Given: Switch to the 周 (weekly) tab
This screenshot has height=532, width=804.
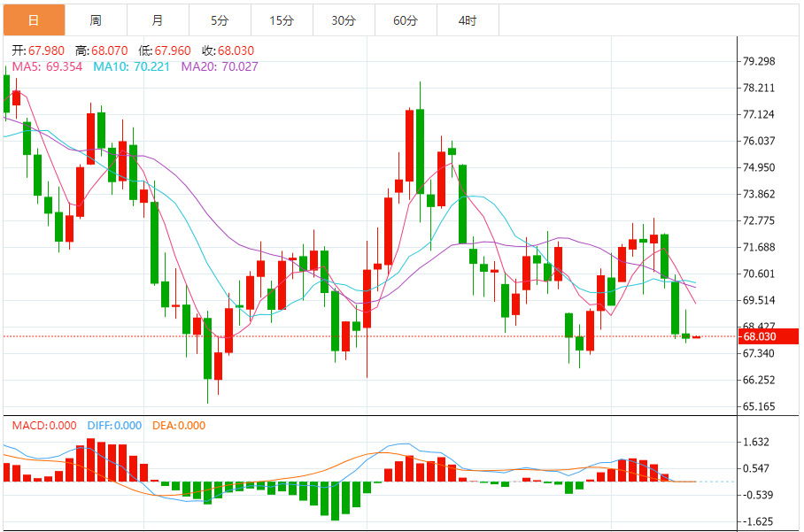Looking at the screenshot, I should tap(96, 20).
